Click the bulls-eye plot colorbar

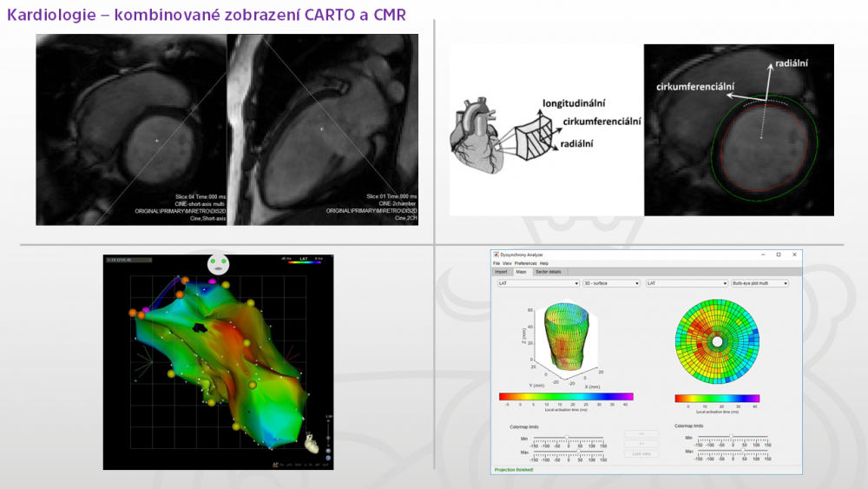717,398
